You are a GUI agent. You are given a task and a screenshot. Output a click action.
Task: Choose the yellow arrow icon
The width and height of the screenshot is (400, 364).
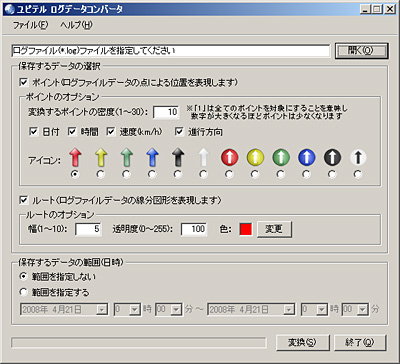101,174
